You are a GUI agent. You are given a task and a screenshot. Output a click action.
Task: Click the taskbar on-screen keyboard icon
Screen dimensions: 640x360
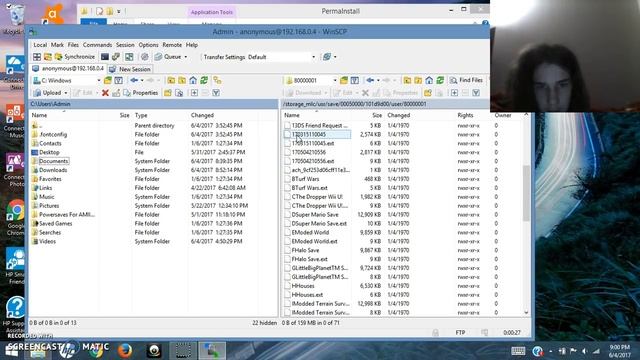coord(518,351)
